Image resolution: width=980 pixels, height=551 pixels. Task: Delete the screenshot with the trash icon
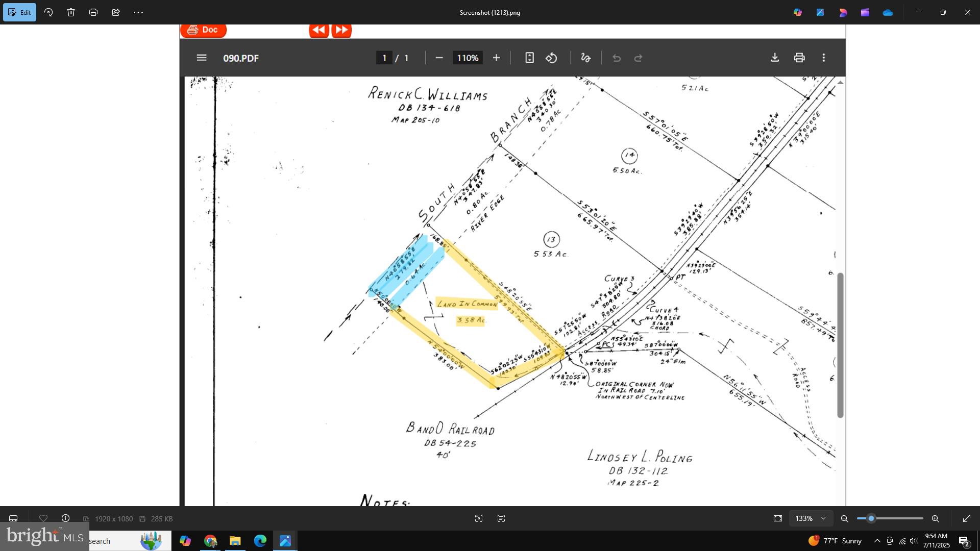70,12
